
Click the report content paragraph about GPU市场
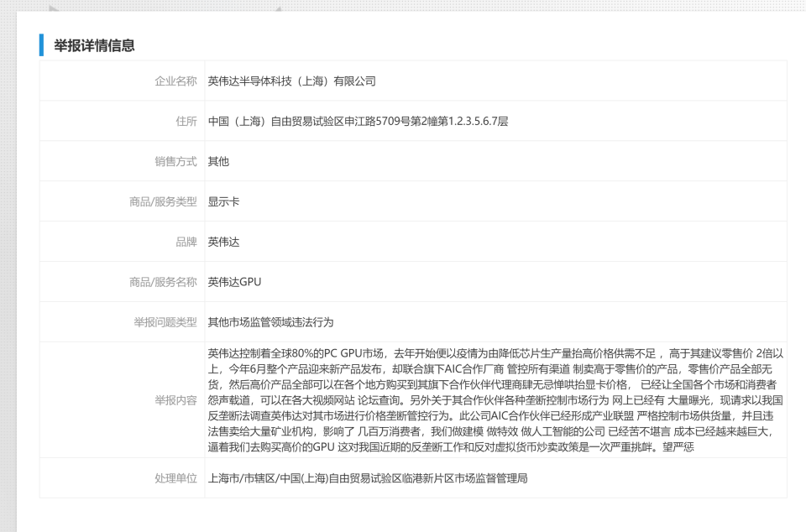coord(495,400)
